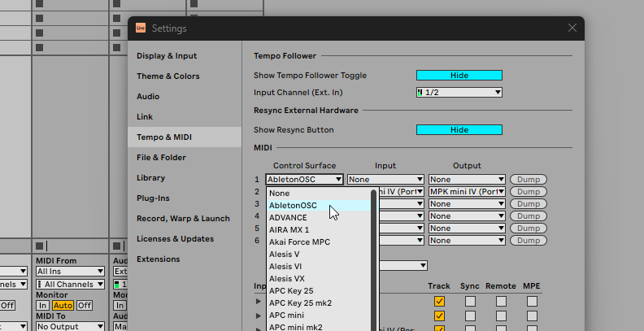Stop clips square above the audio track section
644x331 pixels.
116,246
